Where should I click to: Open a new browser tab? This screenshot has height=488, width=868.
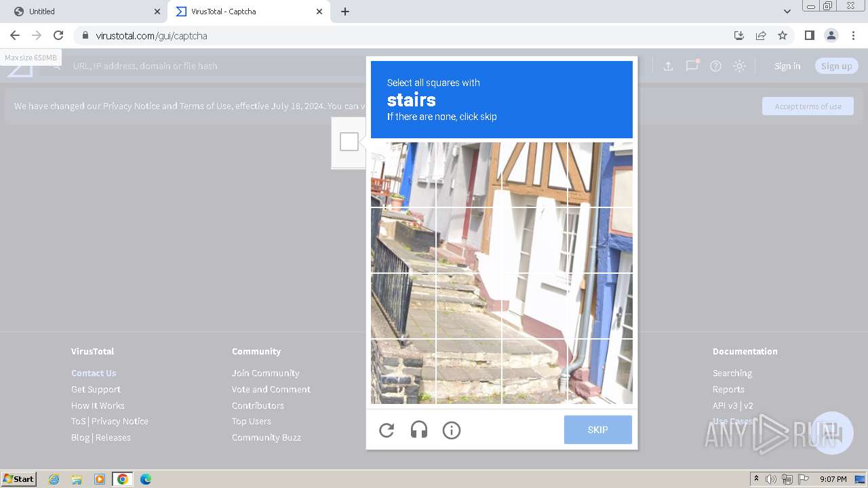pos(345,12)
